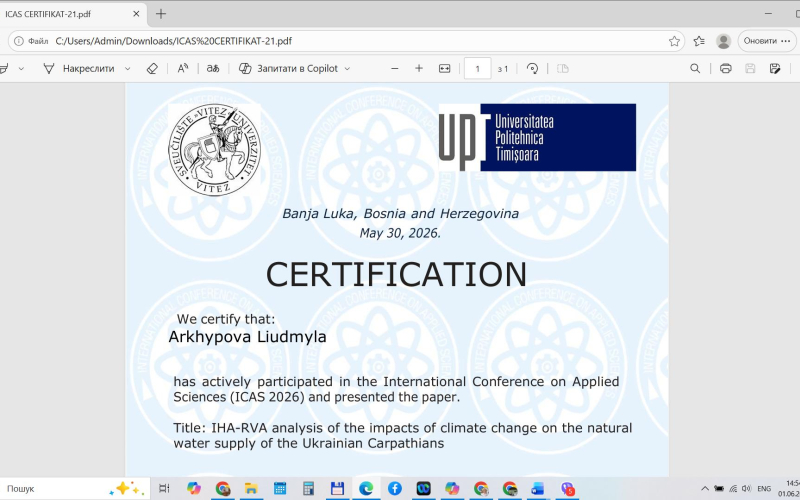This screenshot has width=800, height=500.
Task: View site info icon next to Файл
Action: [x=18, y=41]
